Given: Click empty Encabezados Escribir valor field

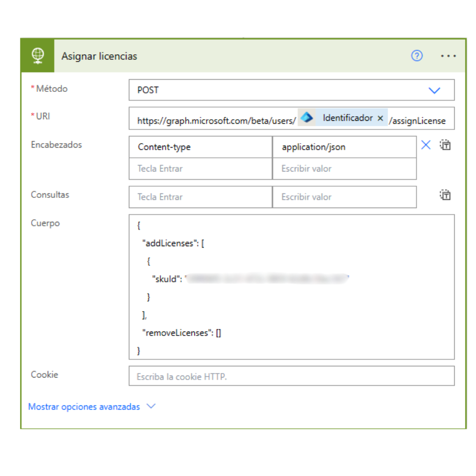Looking at the screenshot, I should pyautogui.click(x=345, y=168).
